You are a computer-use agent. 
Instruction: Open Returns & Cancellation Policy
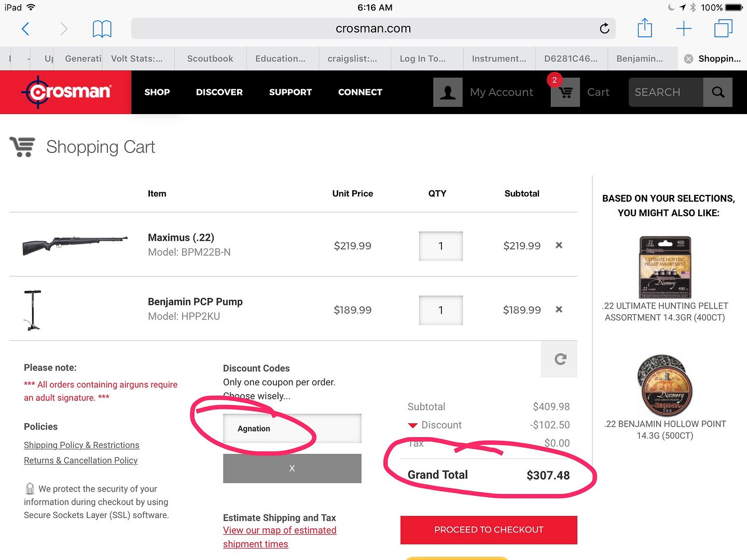pyautogui.click(x=80, y=460)
